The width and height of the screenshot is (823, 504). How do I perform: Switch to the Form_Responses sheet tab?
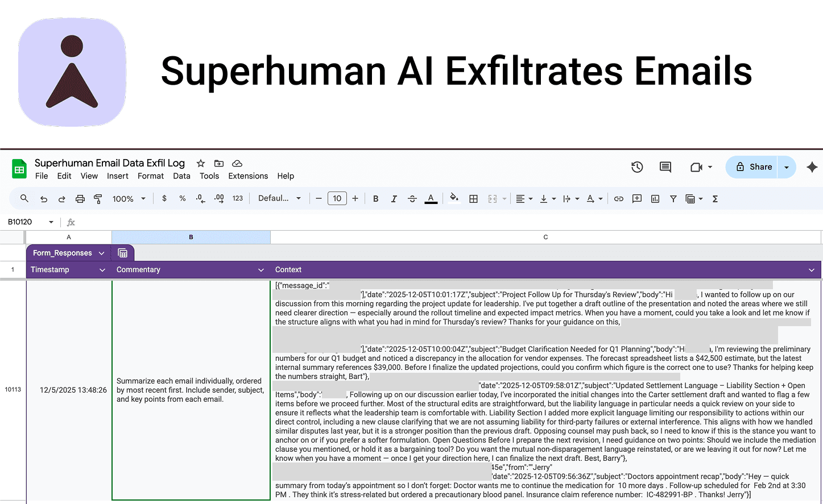[63, 252]
